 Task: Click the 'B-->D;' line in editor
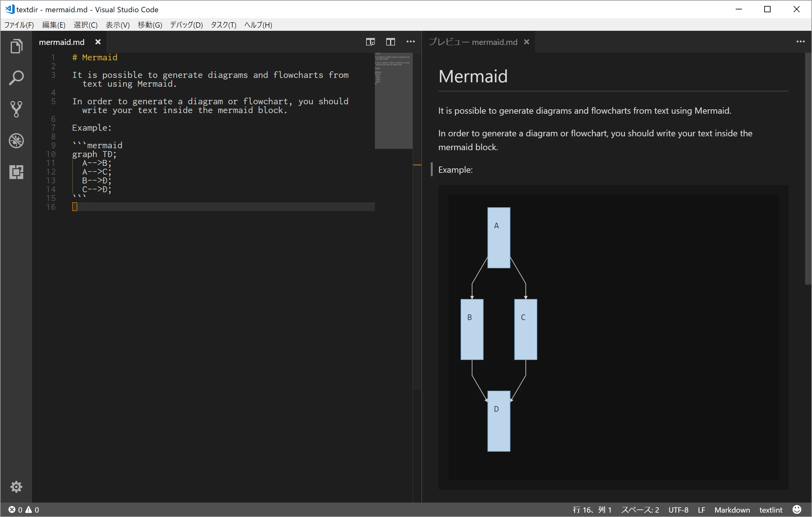click(x=97, y=180)
